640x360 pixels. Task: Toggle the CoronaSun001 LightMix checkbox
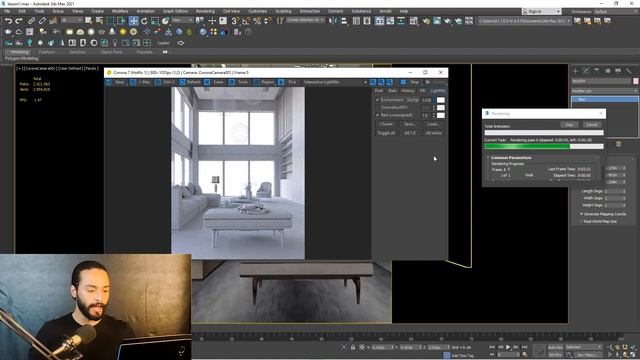[x=378, y=108]
